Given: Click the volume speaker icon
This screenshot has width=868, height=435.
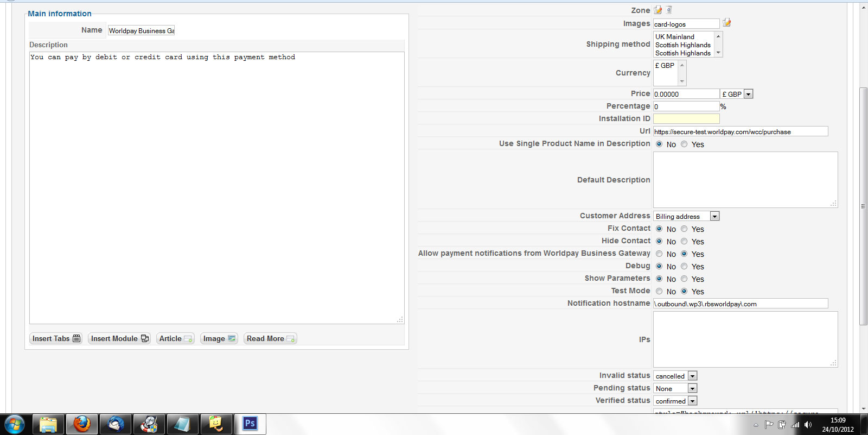Looking at the screenshot, I should (808, 425).
